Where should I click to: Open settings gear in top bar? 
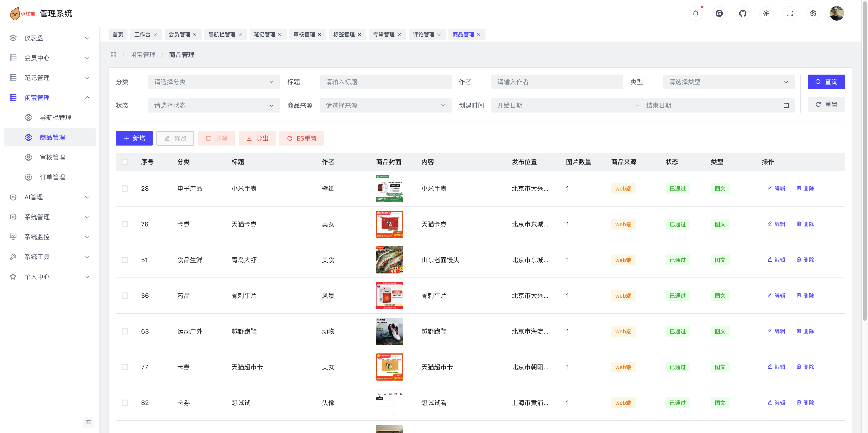(x=813, y=14)
